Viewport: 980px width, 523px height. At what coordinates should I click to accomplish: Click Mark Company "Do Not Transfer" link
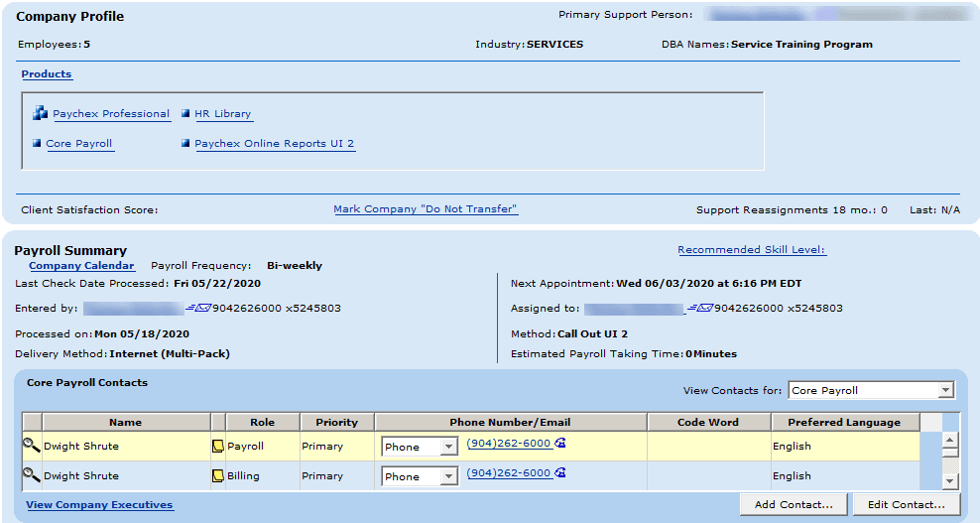point(426,209)
